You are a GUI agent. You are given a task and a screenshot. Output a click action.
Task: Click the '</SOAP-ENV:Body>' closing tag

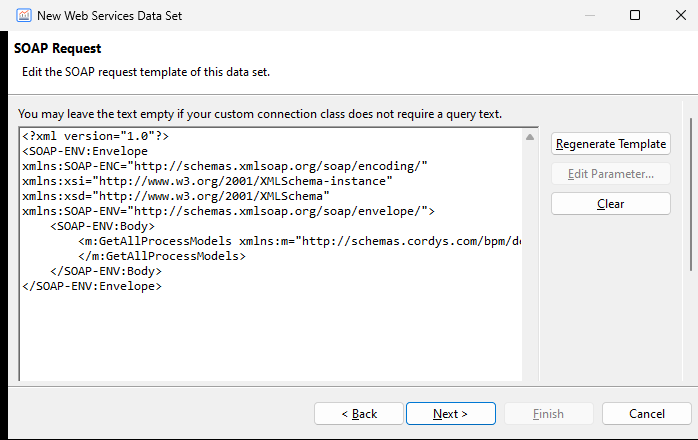point(106,271)
